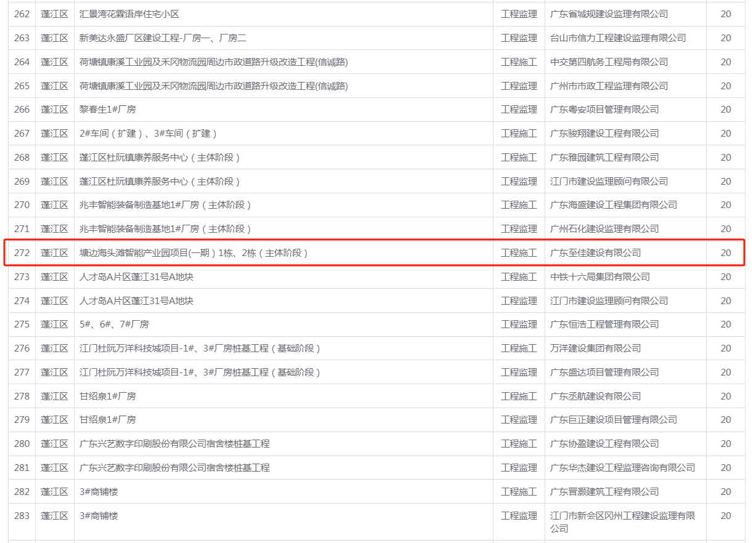Viewport: 756px width, 543px height.
Task: Select 兆丰智能装备制造基地 project in row 270
Action: [x=166, y=204]
